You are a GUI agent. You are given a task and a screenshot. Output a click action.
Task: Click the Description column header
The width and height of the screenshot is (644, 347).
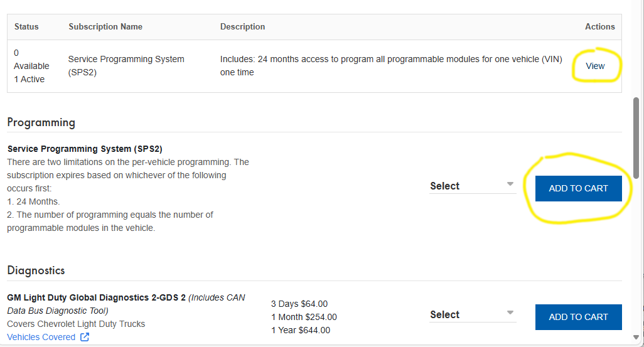[242, 26]
